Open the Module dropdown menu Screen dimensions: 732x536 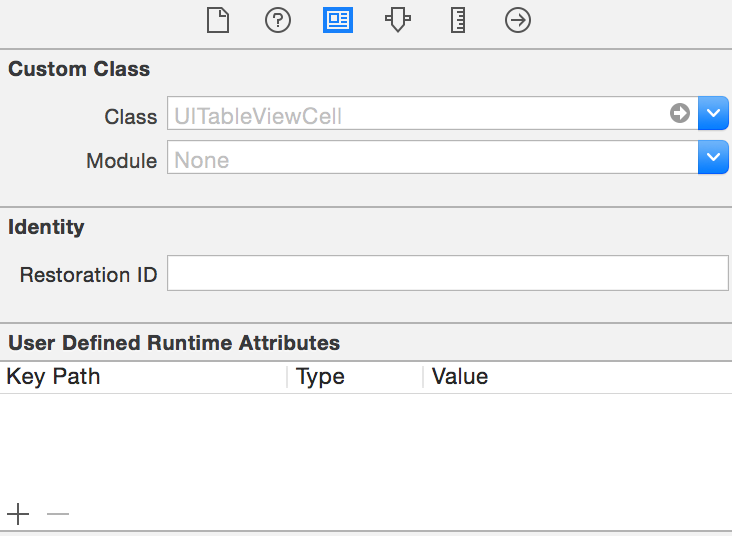tap(713, 158)
